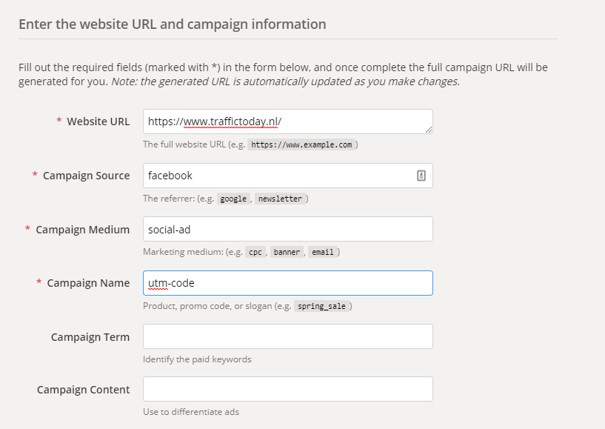This screenshot has width=605, height=429.
Task: Focus the empty Campaign Term input
Action: [287, 337]
